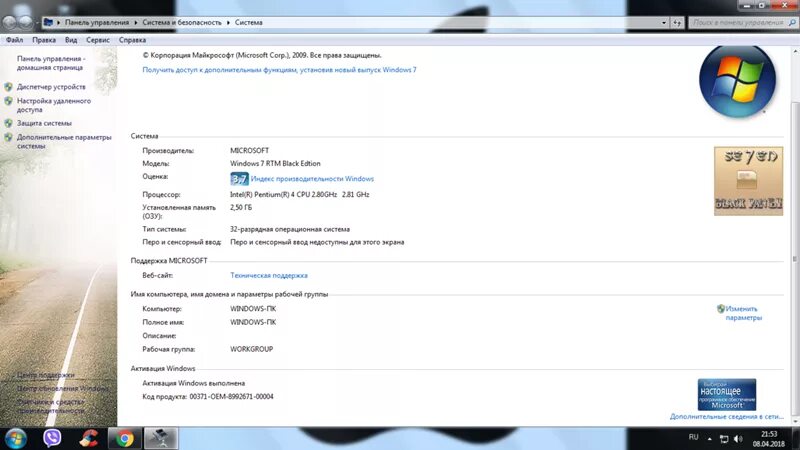Click the 3,7 performance score badge

[239, 179]
